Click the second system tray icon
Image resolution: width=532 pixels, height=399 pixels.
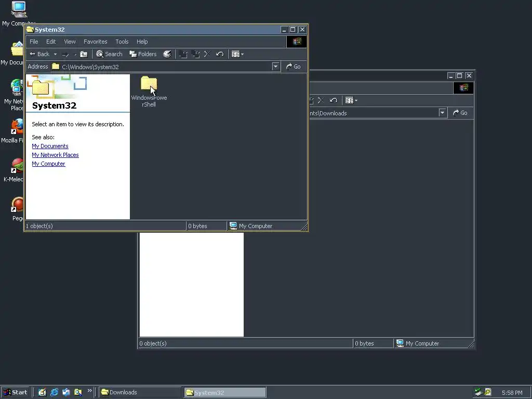(x=487, y=392)
